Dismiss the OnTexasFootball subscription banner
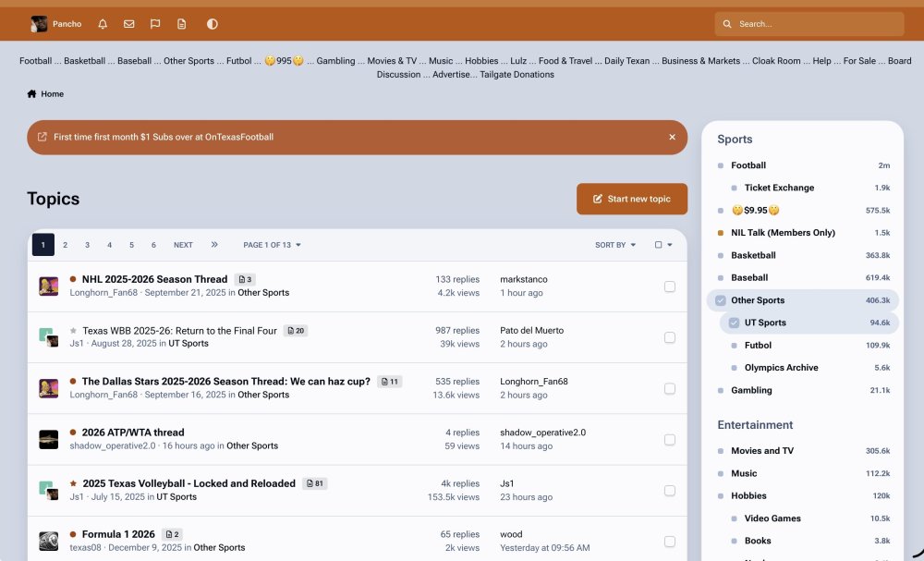Image resolution: width=924 pixels, height=561 pixels. click(x=672, y=137)
